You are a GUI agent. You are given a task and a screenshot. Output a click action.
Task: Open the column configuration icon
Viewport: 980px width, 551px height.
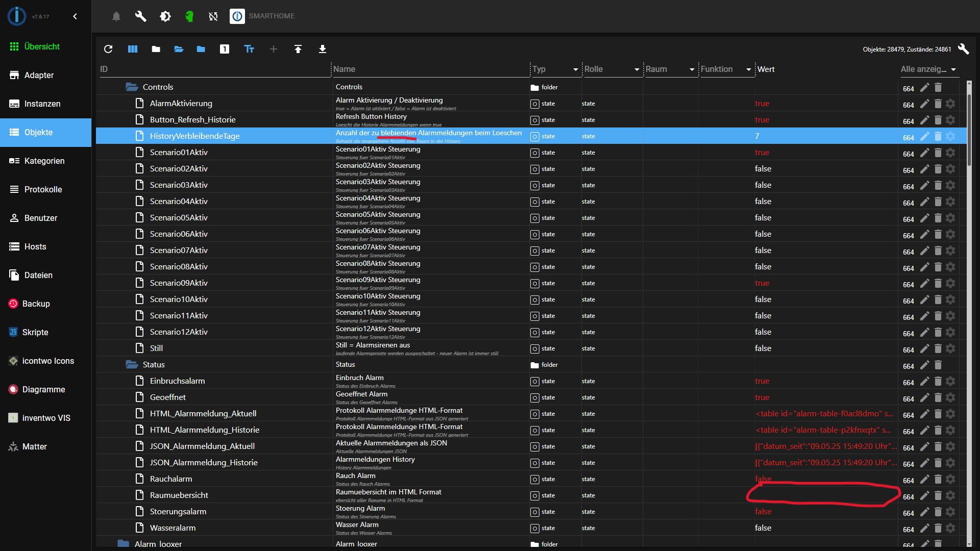click(x=133, y=49)
